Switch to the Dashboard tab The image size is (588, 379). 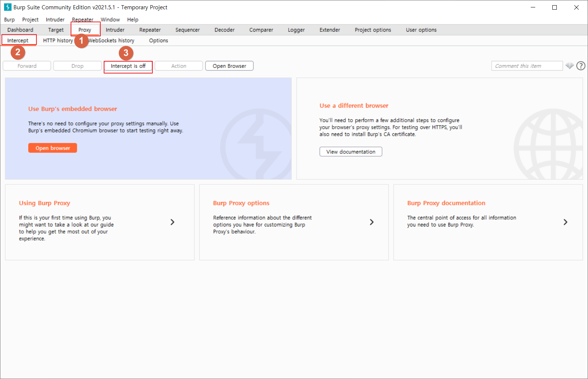pos(20,30)
